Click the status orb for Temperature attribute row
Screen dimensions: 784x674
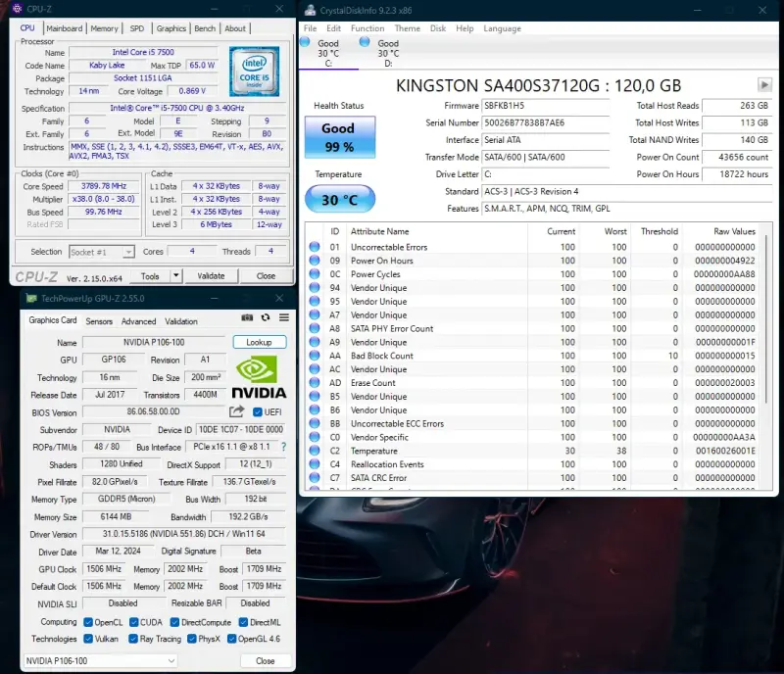pos(314,450)
